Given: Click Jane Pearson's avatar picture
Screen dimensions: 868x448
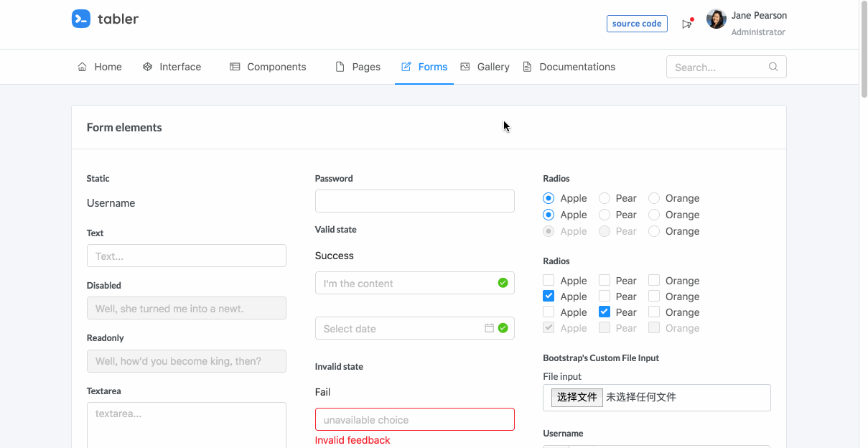Looking at the screenshot, I should click(x=716, y=19).
